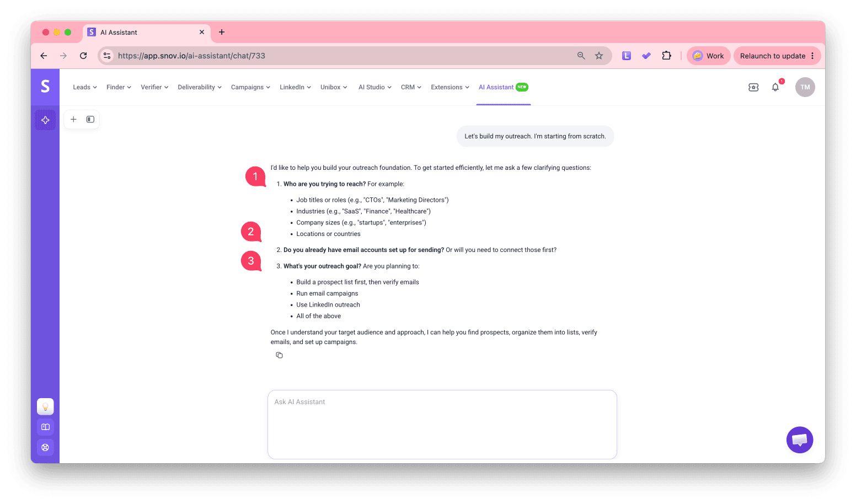
Task: Select the AI Assistant nav tab
Action: (504, 87)
